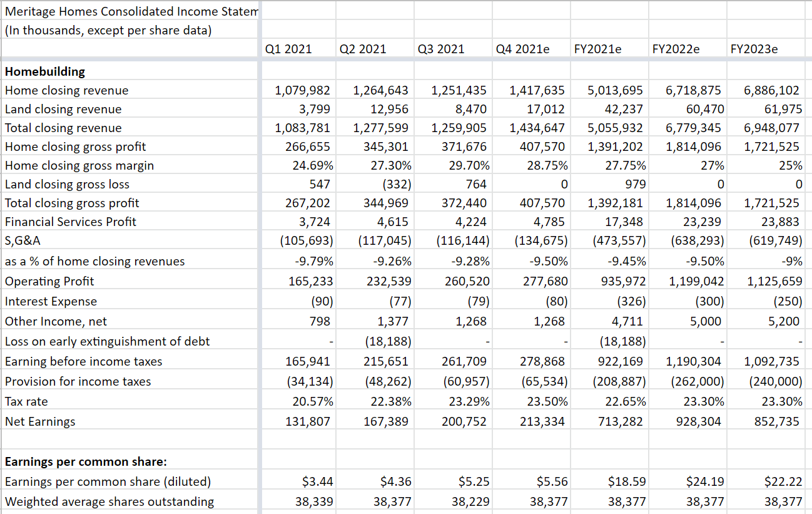The image size is (812, 514).
Task: Select the FY2022e column header
Action: 676,49
